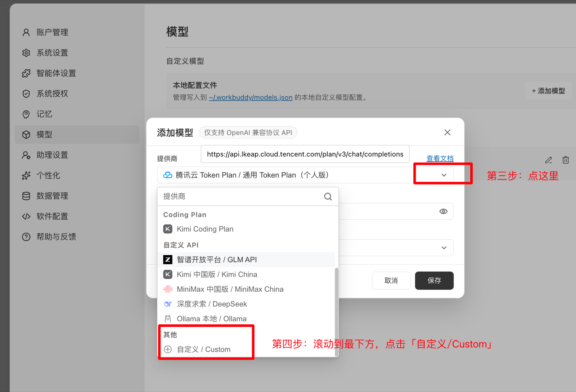The image size is (576, 392).
Task: Go to 智能体设置 section
Action: pos(77,73)
